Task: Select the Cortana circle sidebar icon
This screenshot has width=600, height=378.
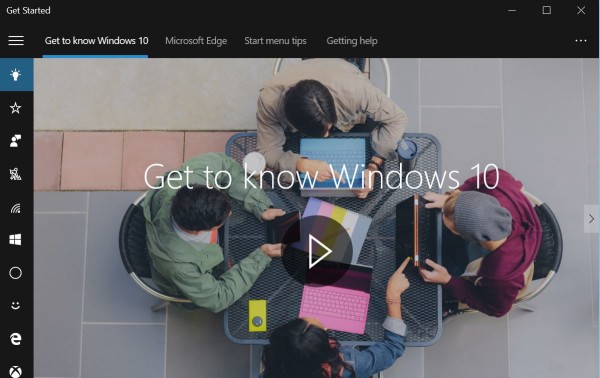Action: [x=16, y=273]
